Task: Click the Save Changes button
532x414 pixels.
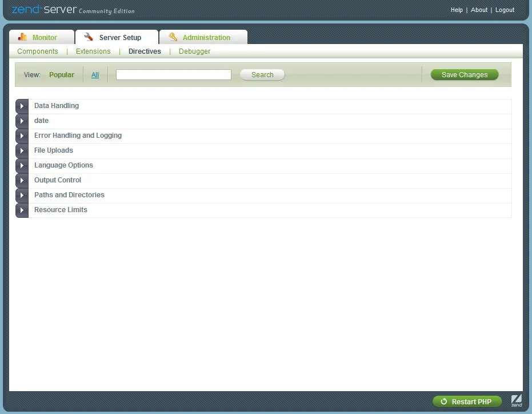Action: 465,75
